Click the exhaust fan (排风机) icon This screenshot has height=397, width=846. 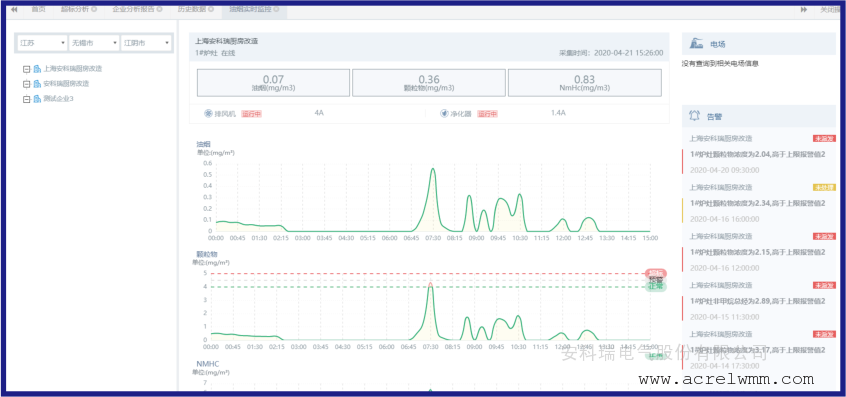tap(208, 114)
